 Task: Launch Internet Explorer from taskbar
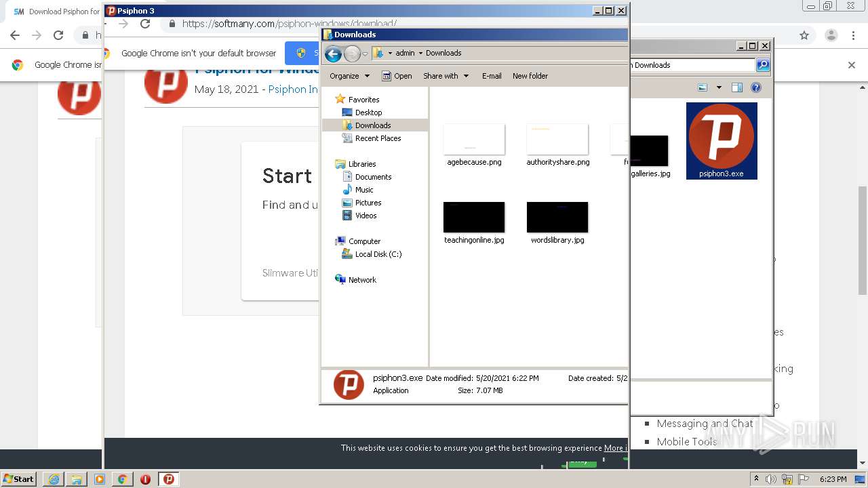tap(54, 479)
